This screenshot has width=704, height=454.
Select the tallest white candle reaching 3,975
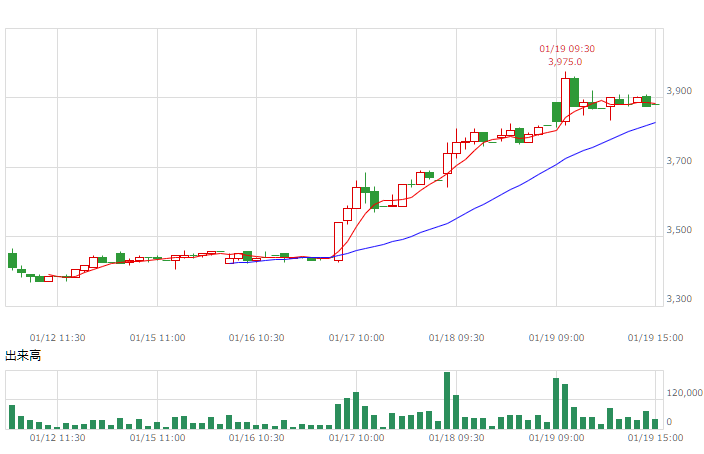(565, 100)
